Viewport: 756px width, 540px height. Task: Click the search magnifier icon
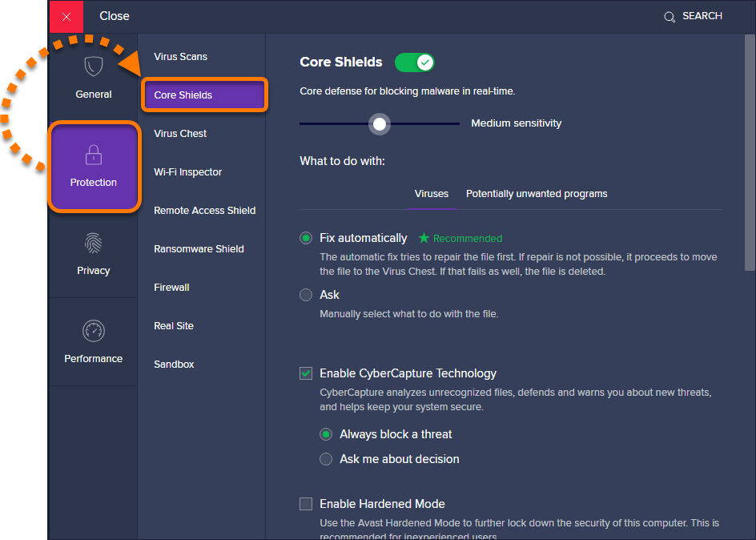(x=669, y=16)
